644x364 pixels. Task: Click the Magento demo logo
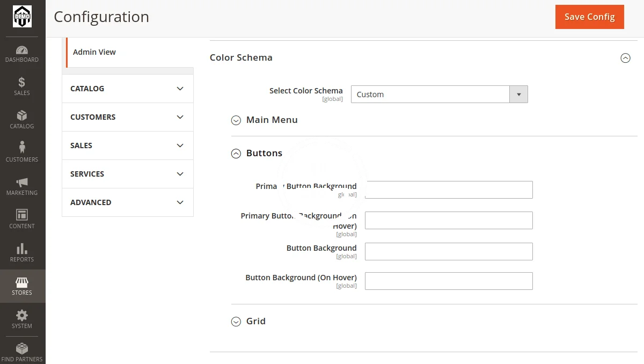pyautogui.click(x=22, y=16)
